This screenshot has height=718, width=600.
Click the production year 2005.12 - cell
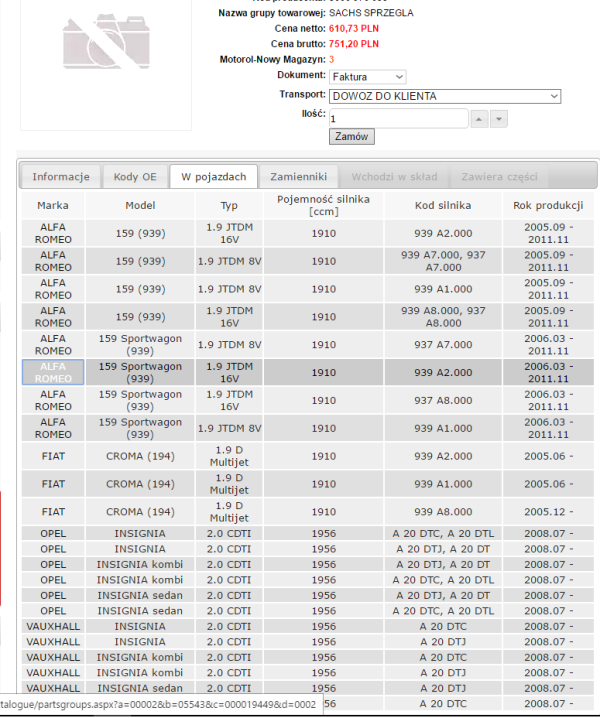click(x=548, y=512)
